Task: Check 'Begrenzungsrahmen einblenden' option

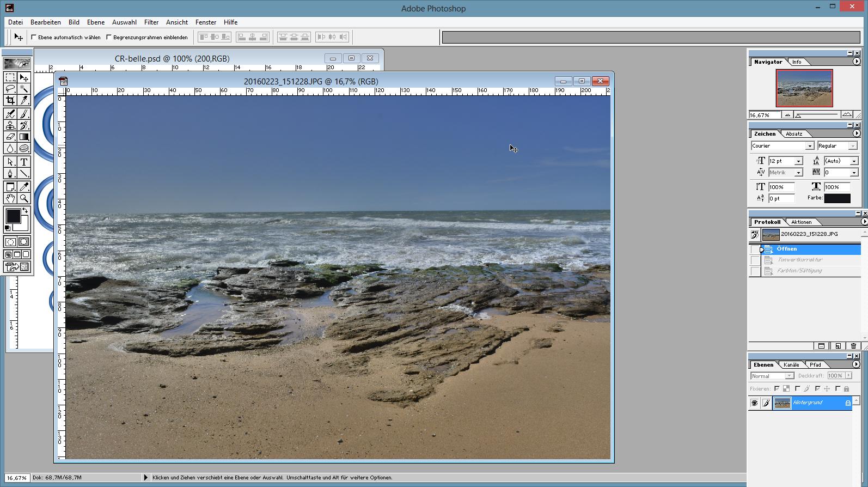Action: pyautogui.click(x=109, y=38)
